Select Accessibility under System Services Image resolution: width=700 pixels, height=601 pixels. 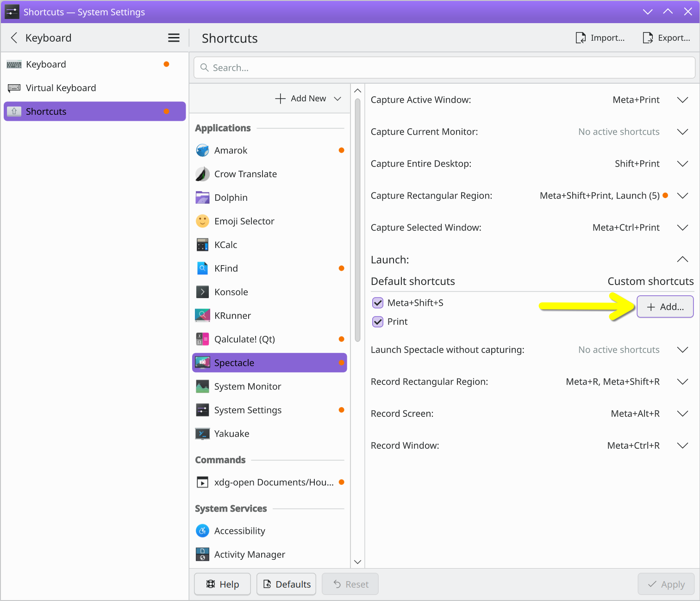[x=269, y=531]
